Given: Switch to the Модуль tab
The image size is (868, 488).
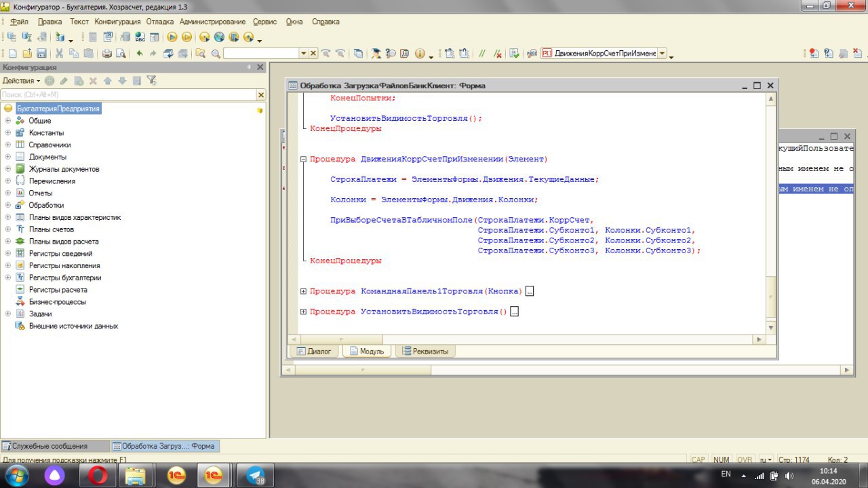Looking at the screenshot, I should pyautogui.click(x=366, y=352).
